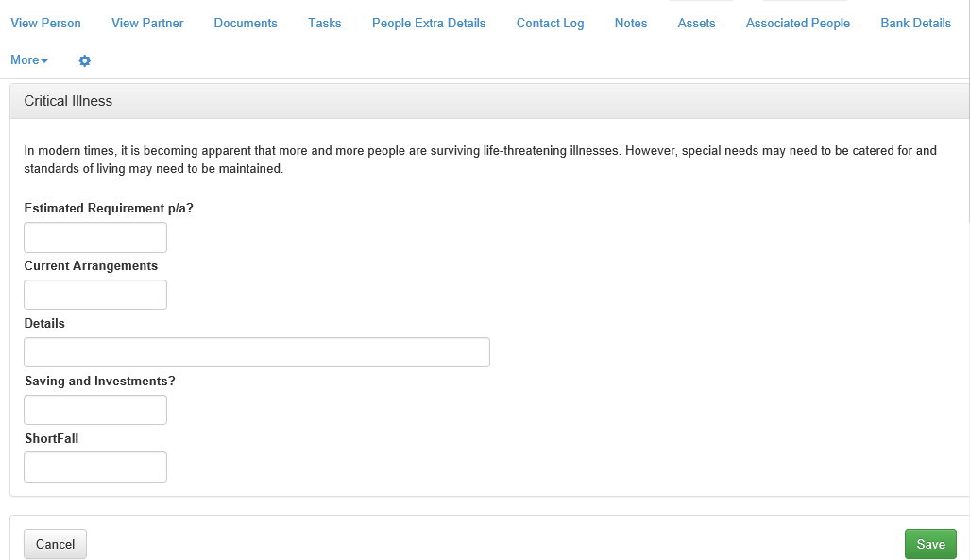Open the Documents tab
Screen dimensions: 970x560
246,23
